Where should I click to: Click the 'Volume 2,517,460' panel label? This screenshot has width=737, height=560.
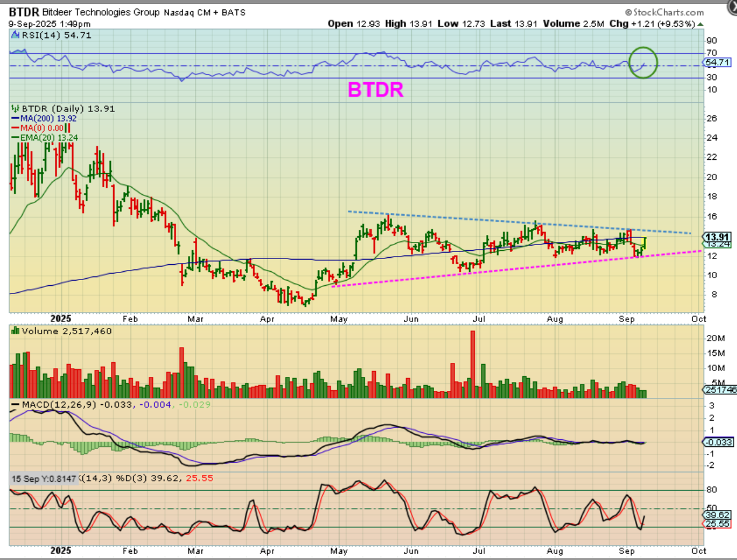[x=67, y=331]
